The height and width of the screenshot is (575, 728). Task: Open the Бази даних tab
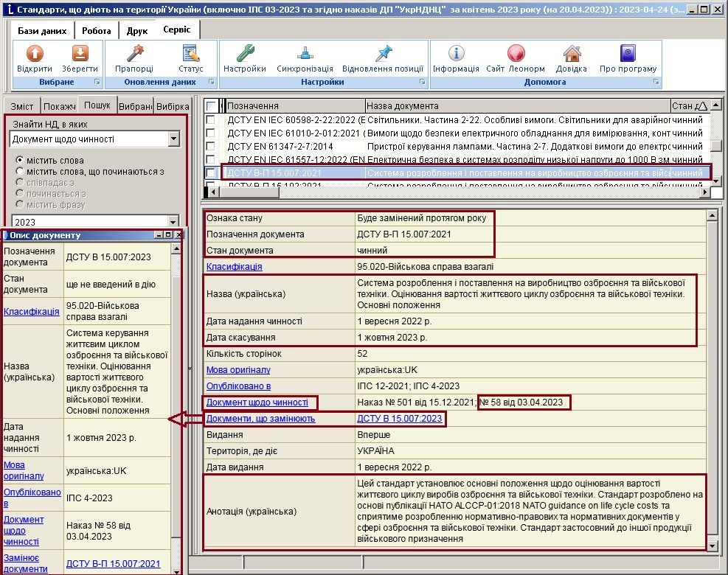(x=42, y=31)
